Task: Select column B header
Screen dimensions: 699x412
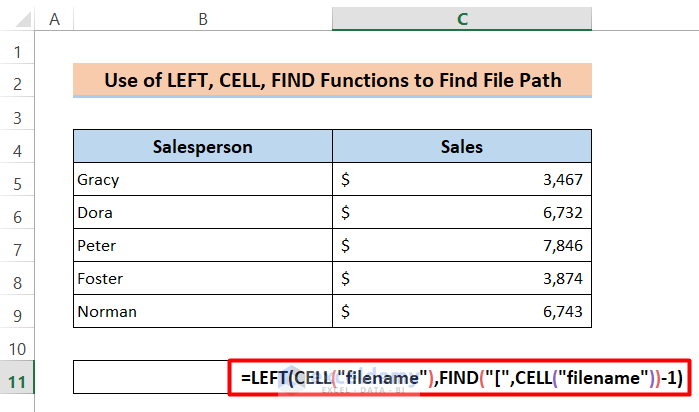Action: 203,18
